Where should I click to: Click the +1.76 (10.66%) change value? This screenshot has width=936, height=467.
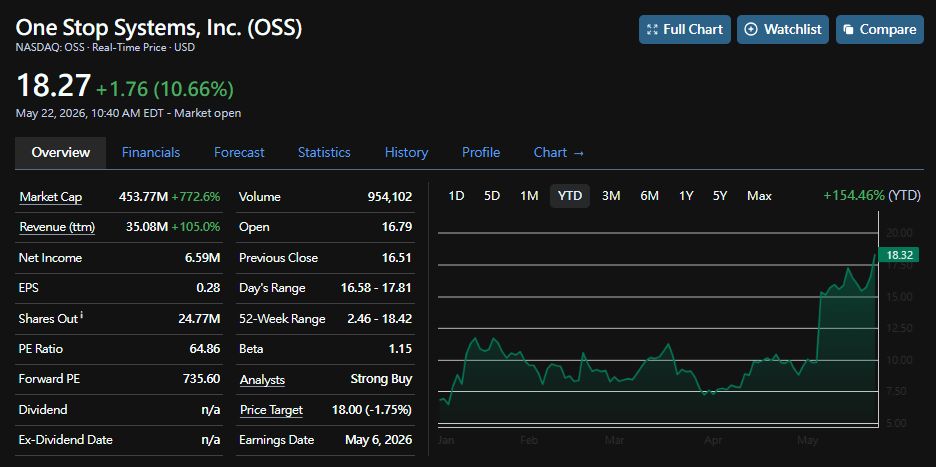(x=165, y=89)
